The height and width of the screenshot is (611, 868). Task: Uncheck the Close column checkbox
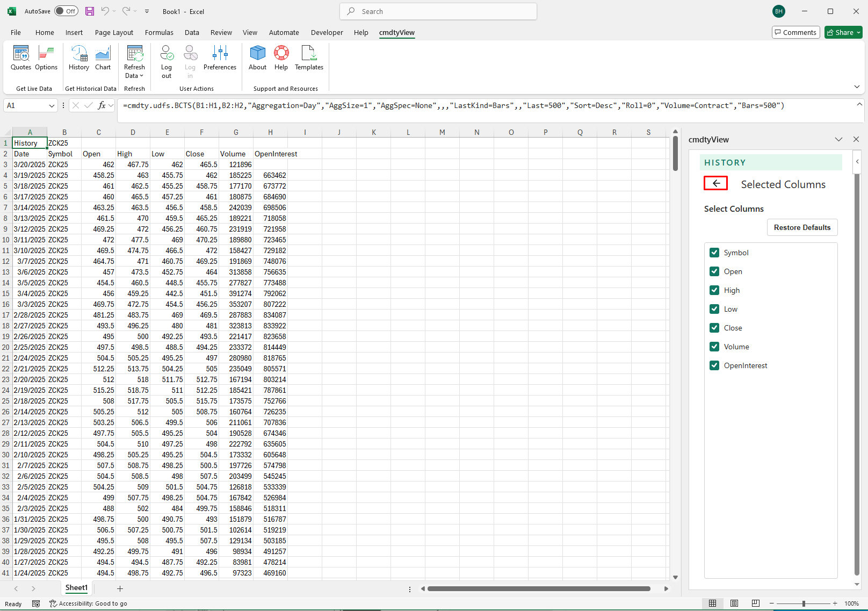point(714,328)
